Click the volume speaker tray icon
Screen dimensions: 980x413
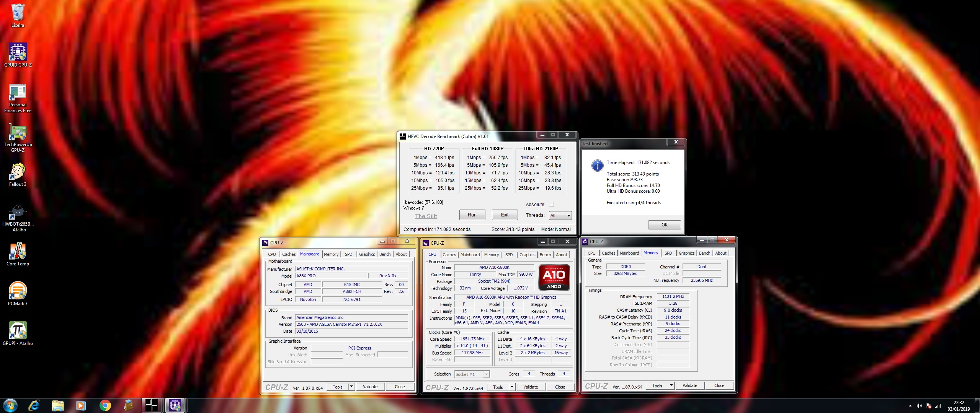[919, 406]
